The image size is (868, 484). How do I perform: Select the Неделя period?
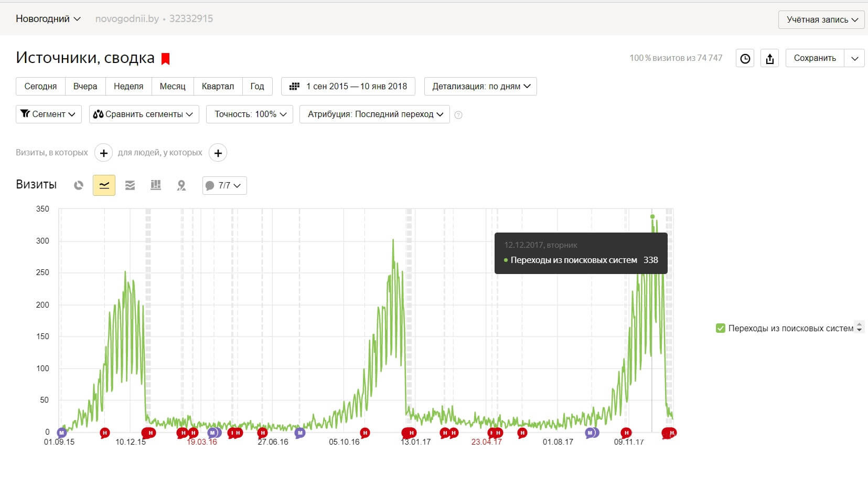click(128, 86)
